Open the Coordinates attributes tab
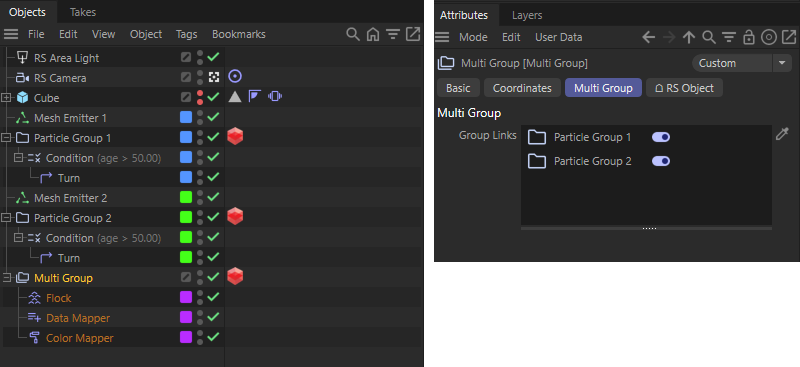 [x=522, y=88]
